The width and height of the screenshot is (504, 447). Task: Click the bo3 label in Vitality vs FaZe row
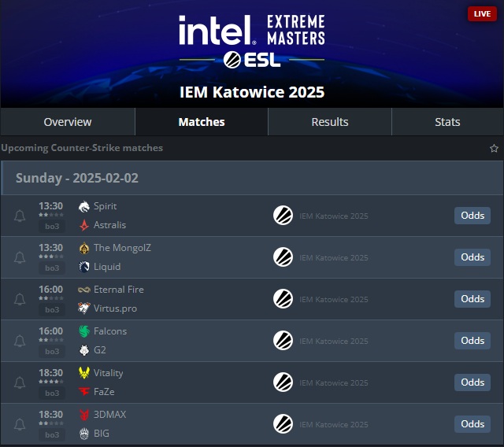click(x=52, y=393)
